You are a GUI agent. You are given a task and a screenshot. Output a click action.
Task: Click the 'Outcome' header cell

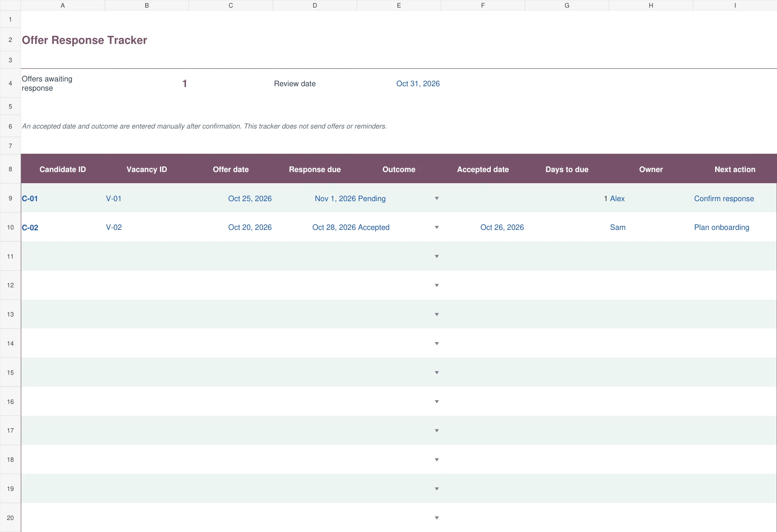point(399,169)
